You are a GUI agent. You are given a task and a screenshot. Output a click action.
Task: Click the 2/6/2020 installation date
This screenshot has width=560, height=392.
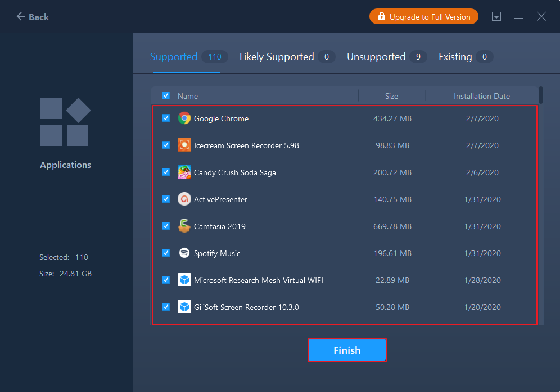(x=482, y=172)
